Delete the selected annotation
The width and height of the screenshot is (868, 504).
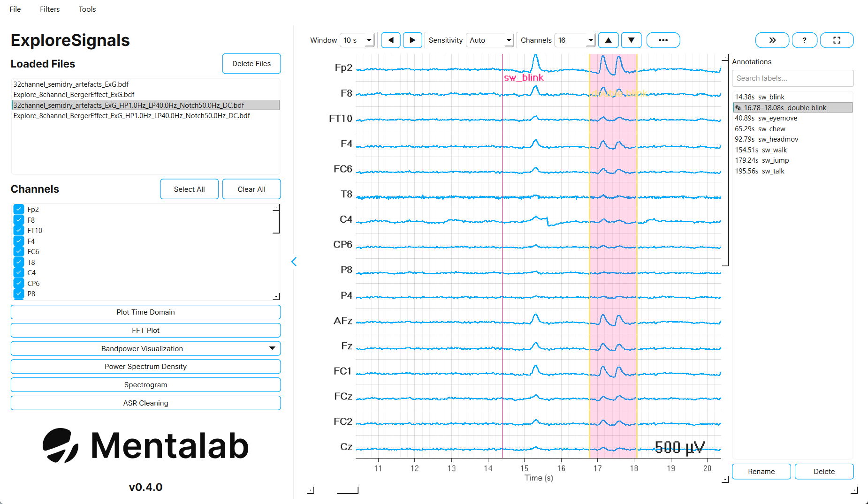(824, 472)
